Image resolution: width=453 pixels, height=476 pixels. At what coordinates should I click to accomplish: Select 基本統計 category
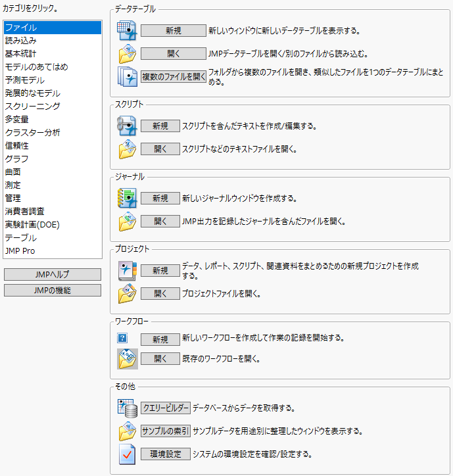[x=53, y=54]
